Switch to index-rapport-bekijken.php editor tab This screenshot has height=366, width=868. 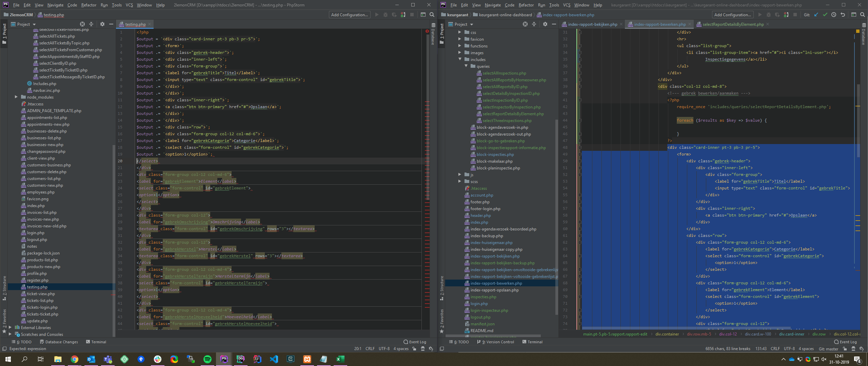click(x=592, y=24)
